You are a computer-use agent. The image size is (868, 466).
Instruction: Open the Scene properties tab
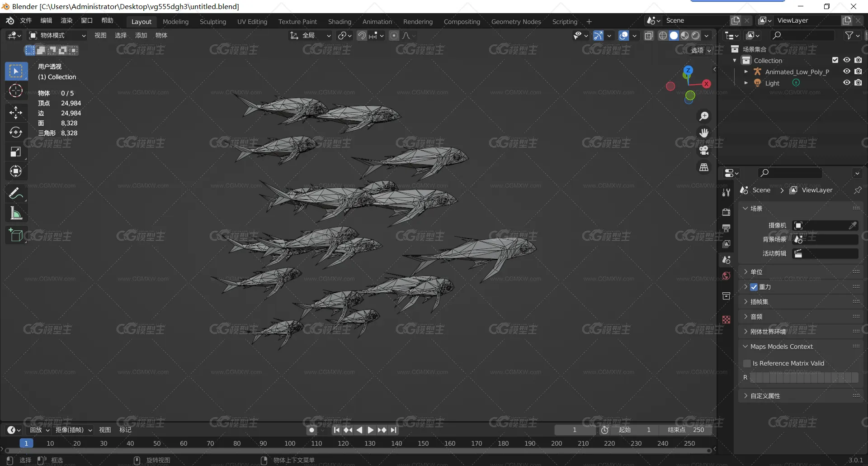pos(726,260)
